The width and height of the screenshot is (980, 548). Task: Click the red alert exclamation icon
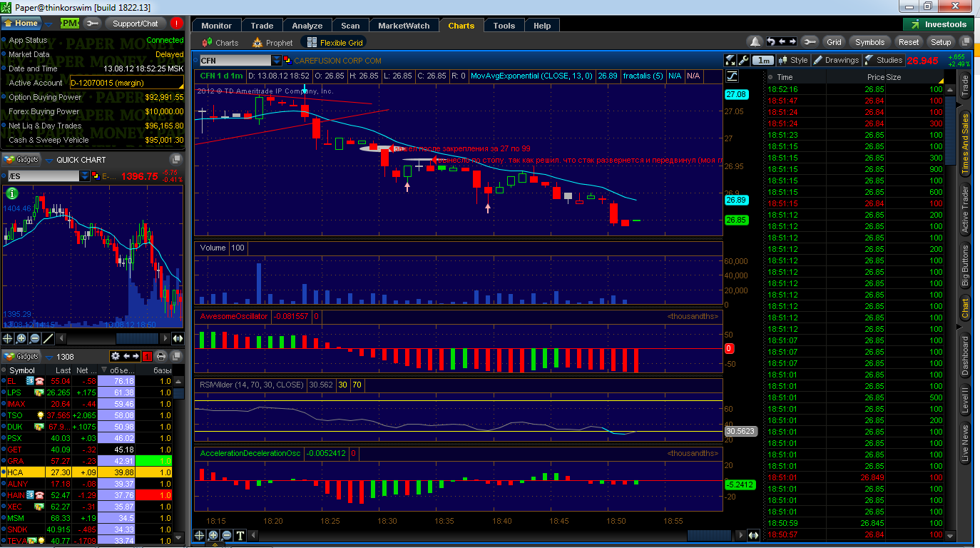[177, 24]
